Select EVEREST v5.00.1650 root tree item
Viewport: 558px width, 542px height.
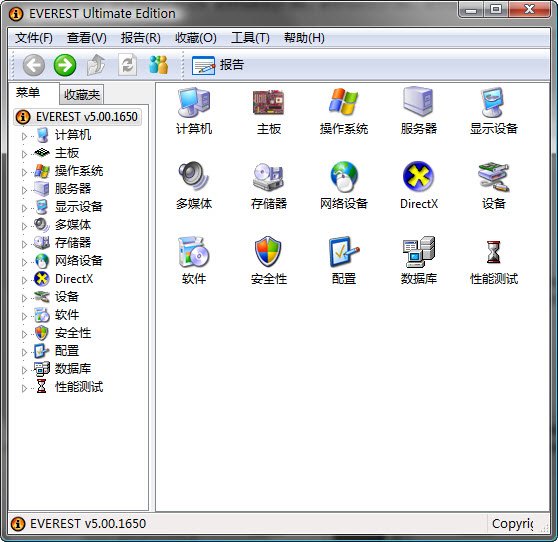77,117
